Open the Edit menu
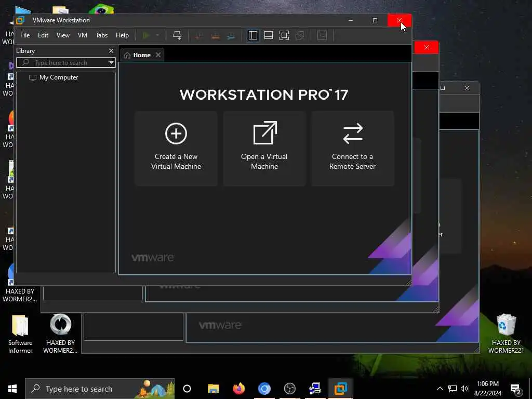This screenshot has width=532, height=399. click(43, 35)
